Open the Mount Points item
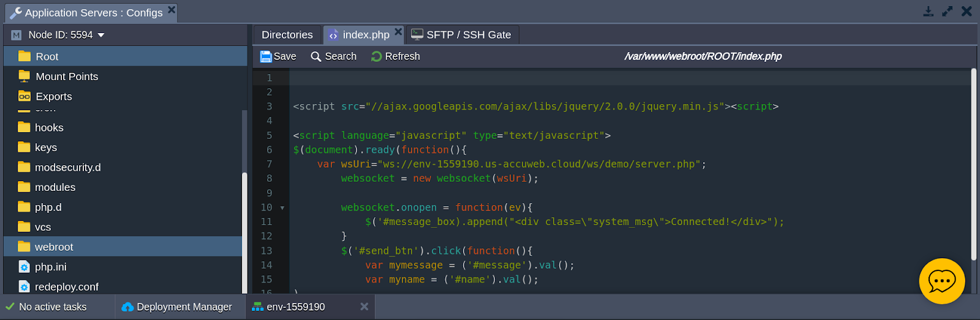Screen dimensions: 980x320 [67, 76]
